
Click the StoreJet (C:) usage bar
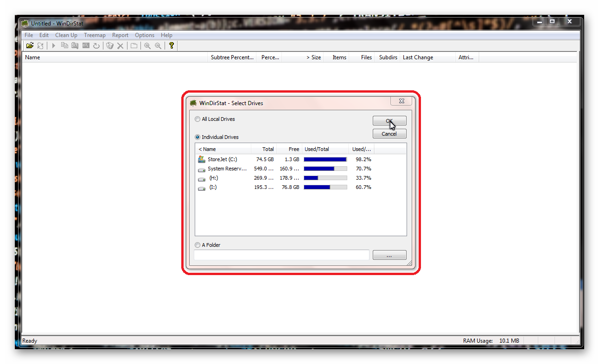[x=325, y=159]
